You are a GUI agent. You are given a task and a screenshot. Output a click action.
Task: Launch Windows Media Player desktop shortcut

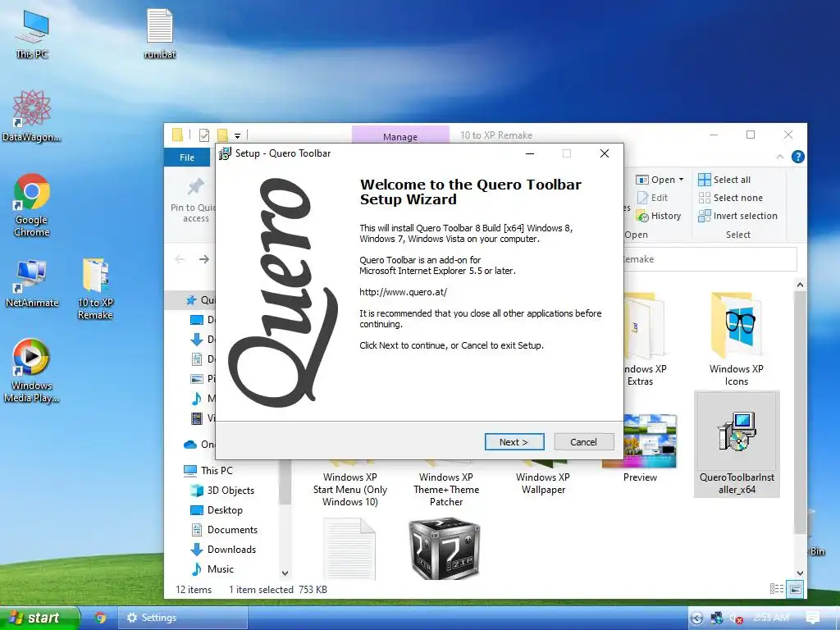coord(31,371)
